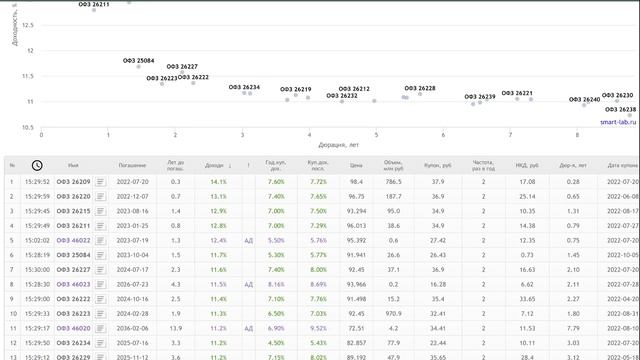
Task: Open ОФЗ 26209 bond link in table
Action: click(73, 182)
